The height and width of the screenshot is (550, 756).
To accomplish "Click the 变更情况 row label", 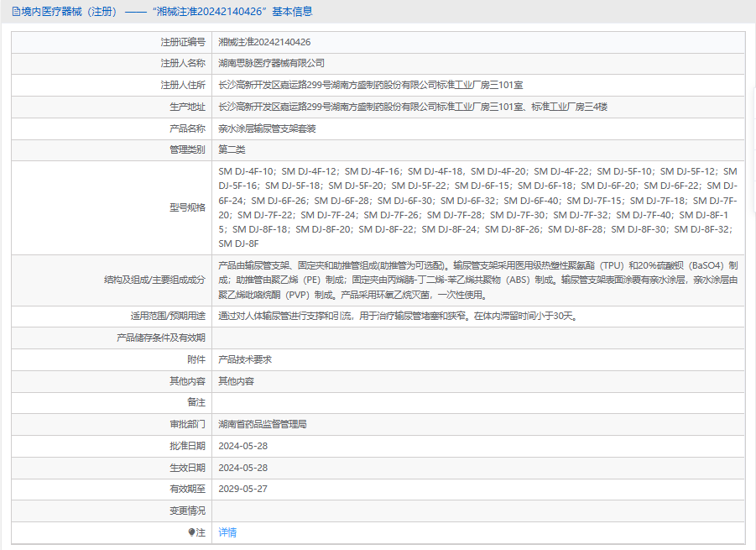I will point(187,511).
